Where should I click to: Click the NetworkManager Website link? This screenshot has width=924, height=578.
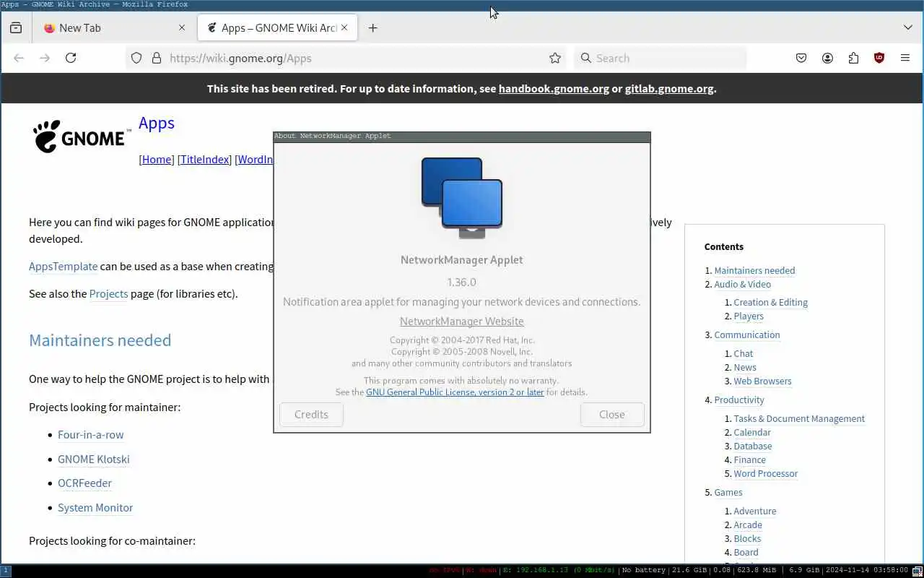[x=462, y=322]
